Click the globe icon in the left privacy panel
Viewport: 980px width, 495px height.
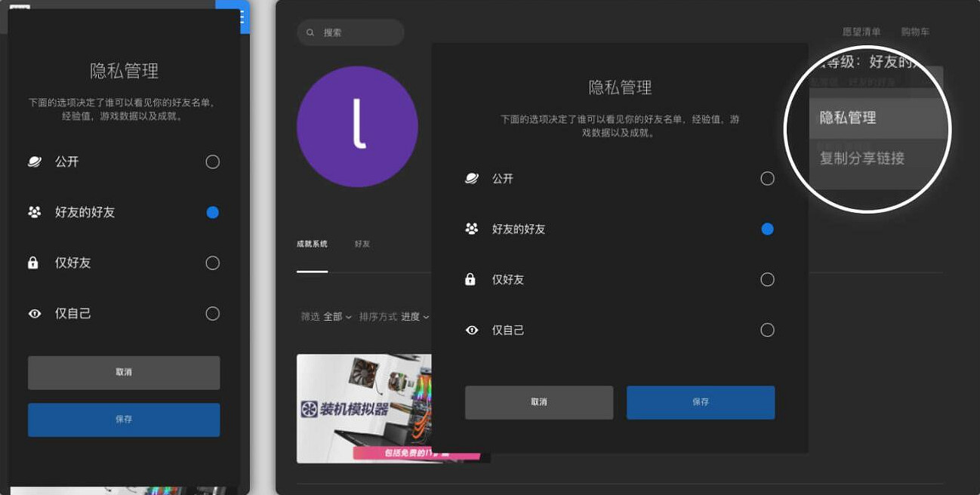tap(34, 161)
